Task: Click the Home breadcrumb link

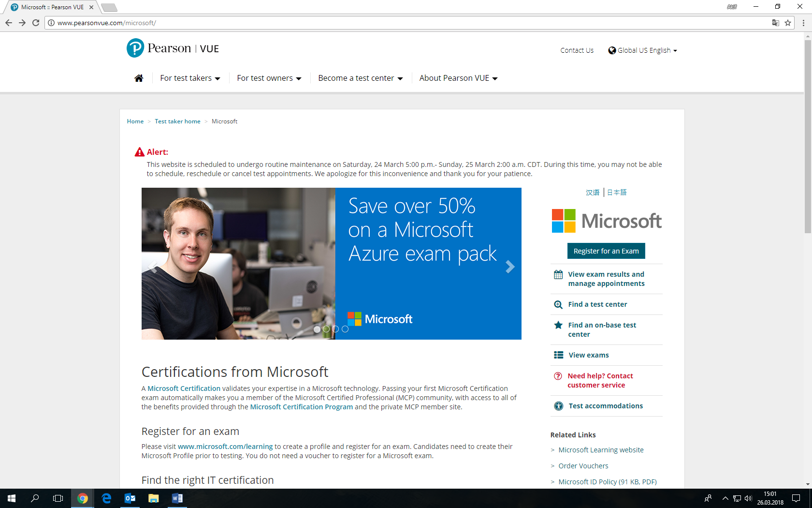Action: [x=135, y=121]
